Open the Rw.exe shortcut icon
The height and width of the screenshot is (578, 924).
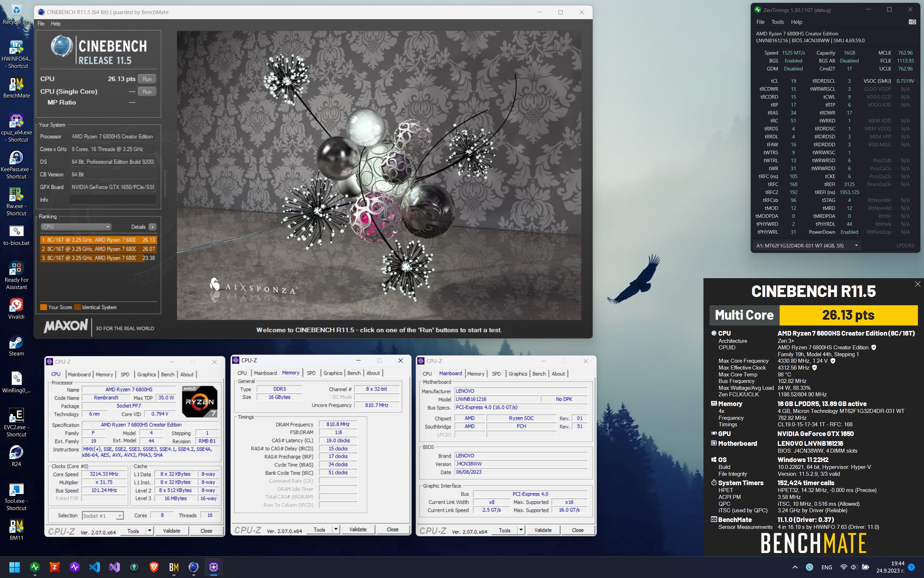(16, 202)
